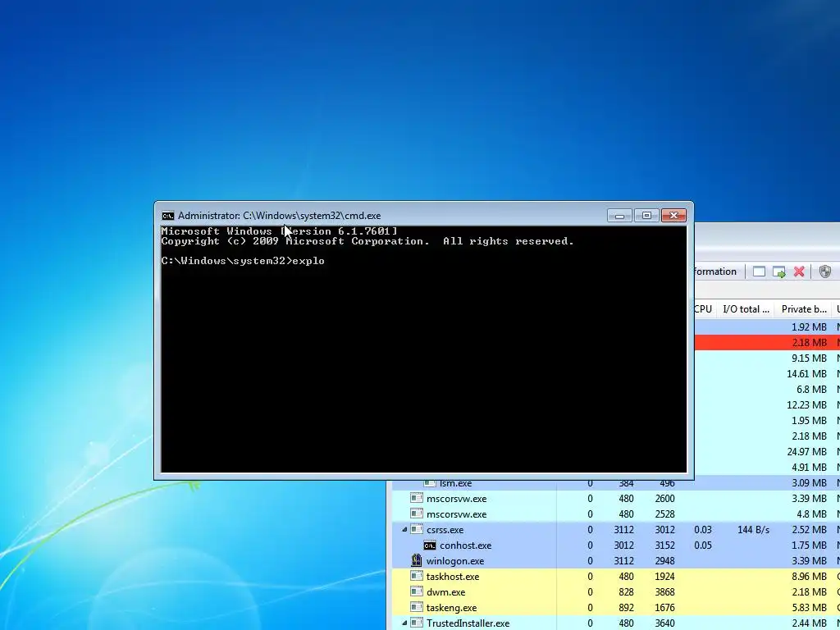Click the 5.83 MB value for taskeng.exe

(809, 608)
